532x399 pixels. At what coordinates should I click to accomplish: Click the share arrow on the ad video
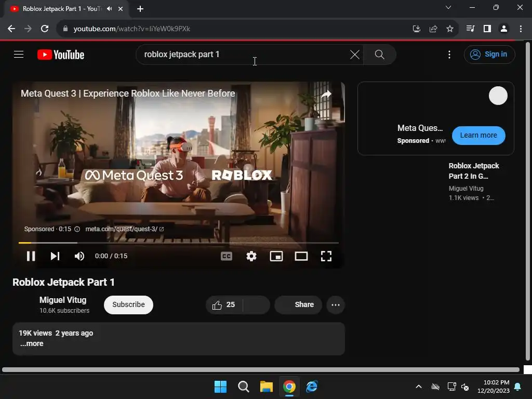(x=326, y=94)
